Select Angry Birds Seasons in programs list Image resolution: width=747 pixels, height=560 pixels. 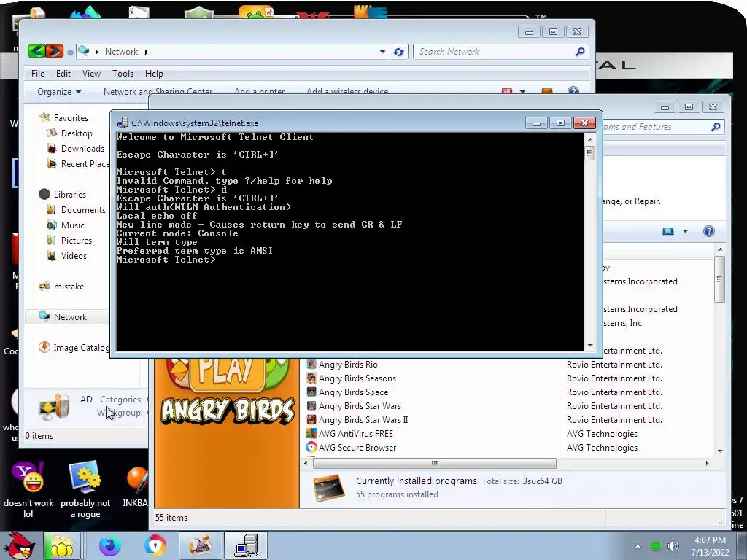(x=357, y=378)
